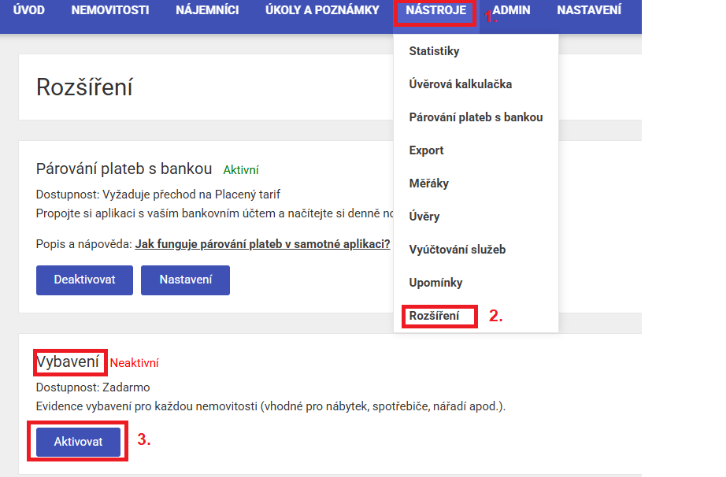726x477 pixels.
Task: Click the blue Nastavení button beside Deaktivovat
Action: (x=185, y=280)
